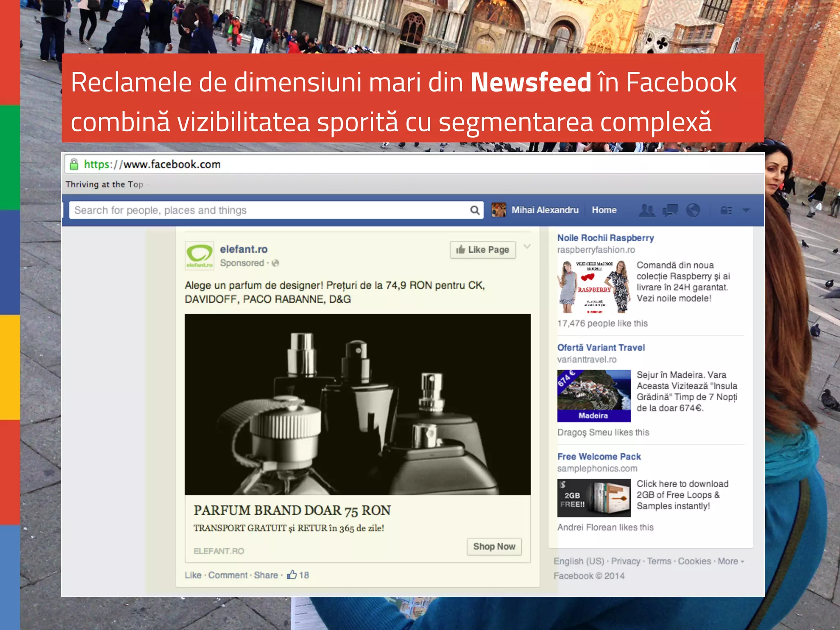Click the Shop Now button

tap(494, 546)
